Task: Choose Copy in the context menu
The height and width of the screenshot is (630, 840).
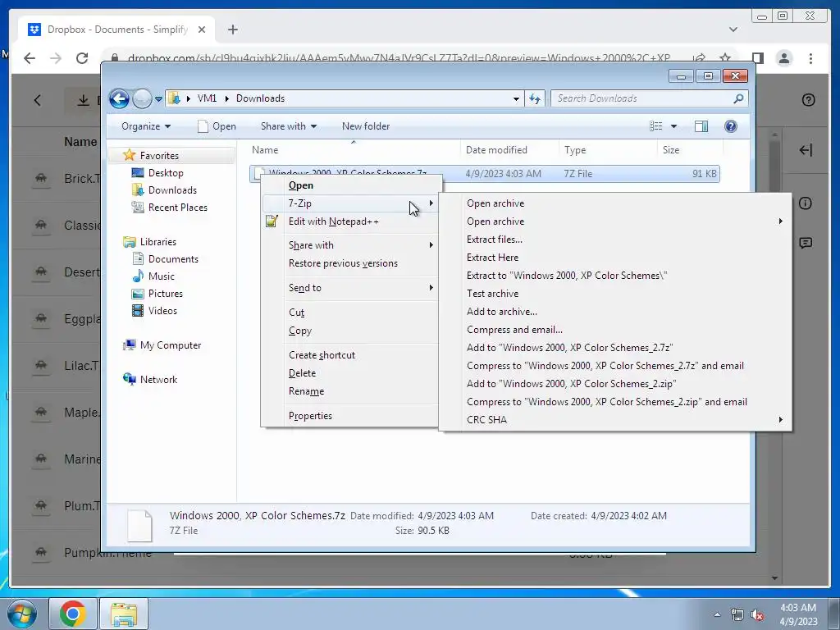Action: (349, 331)
